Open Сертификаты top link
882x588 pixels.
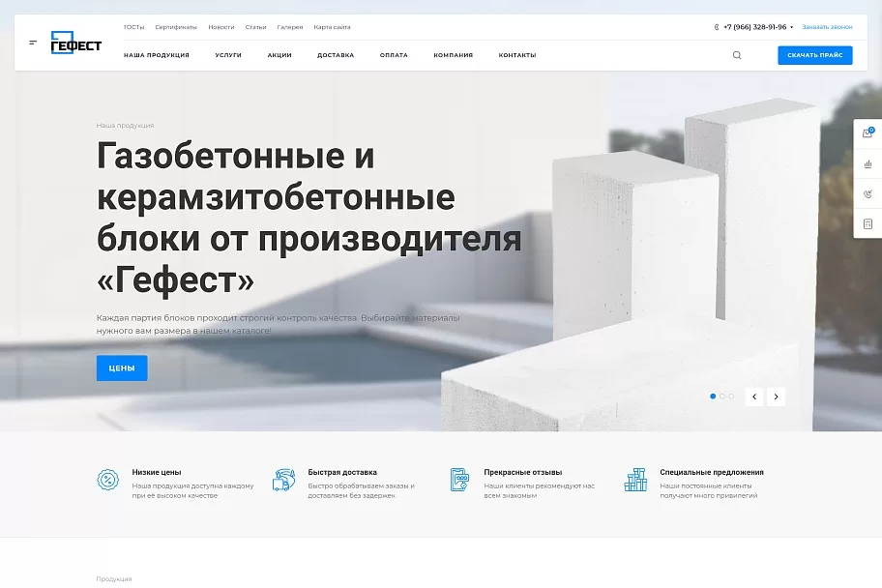[176, 27]
